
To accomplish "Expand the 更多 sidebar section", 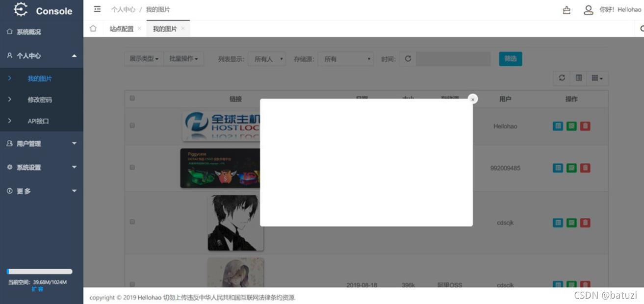I will click(x=42, y=191).
